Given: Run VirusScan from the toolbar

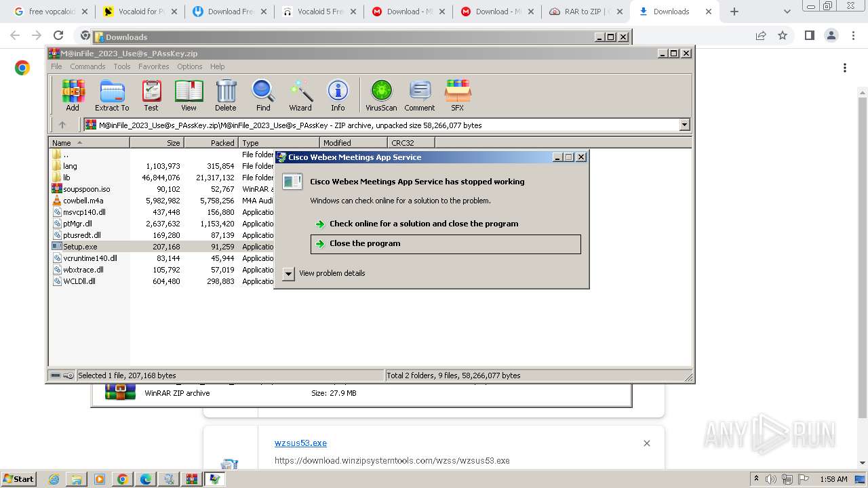Looking at the screenshot, I should click(x=381, y=95).
